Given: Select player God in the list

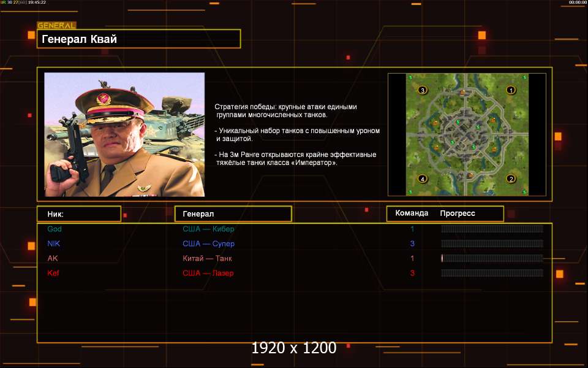Looking at the screenshot, I should [x=55, y=229].
